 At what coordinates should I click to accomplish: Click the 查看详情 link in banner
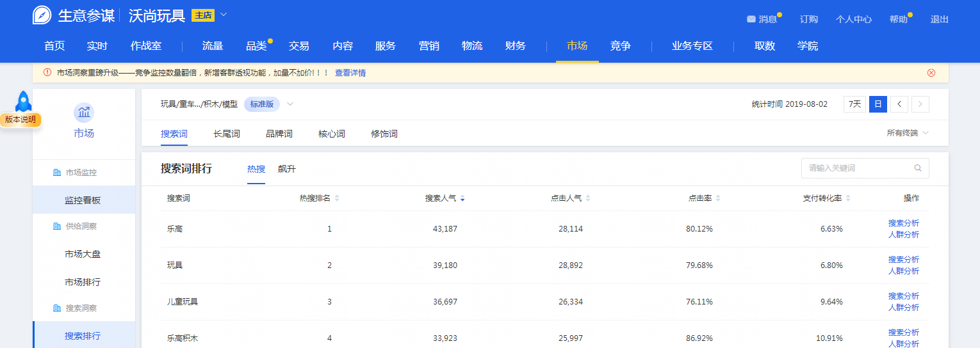coord(350,73)
